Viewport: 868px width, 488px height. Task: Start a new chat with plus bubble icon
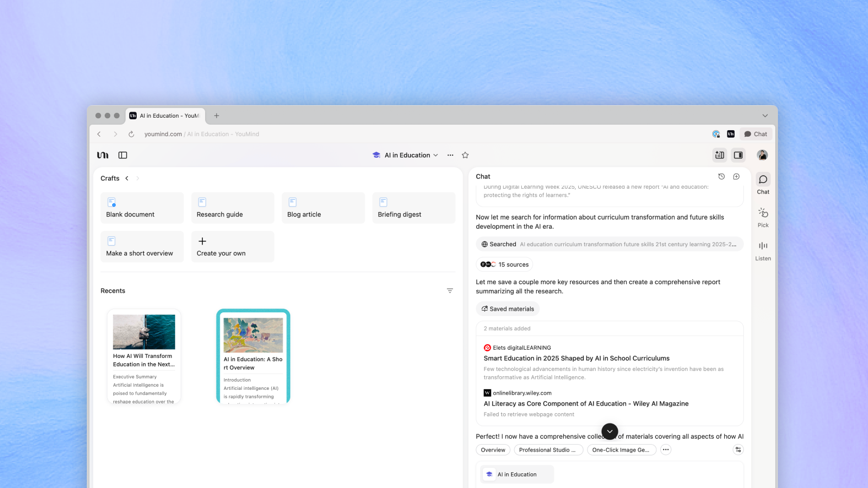coord(736,177)
